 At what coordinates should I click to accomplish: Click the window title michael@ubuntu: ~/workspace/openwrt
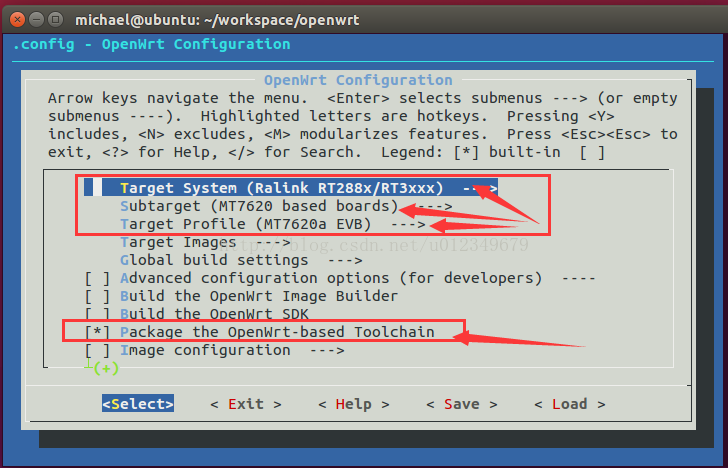[x=217, y=20]
